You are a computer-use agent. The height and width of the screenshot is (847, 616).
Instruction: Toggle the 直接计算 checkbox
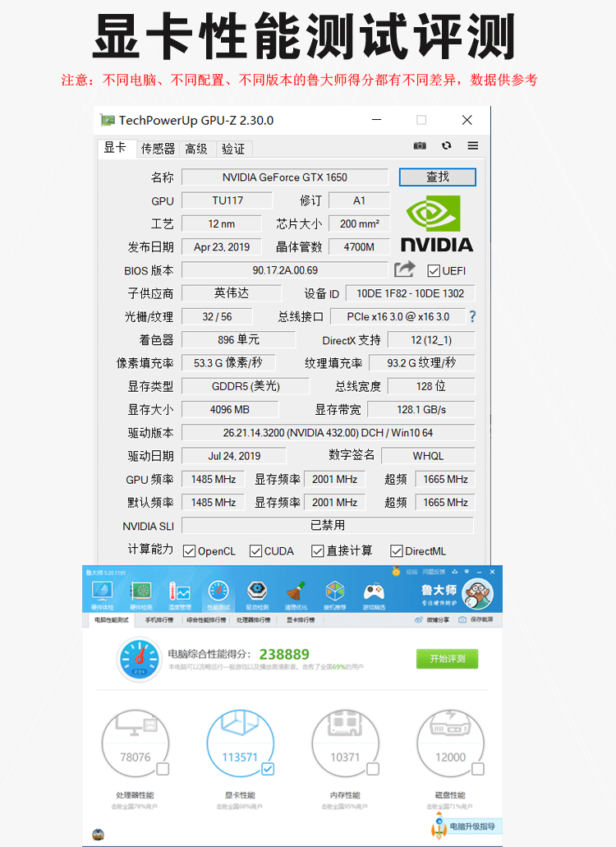click(318, 551)
